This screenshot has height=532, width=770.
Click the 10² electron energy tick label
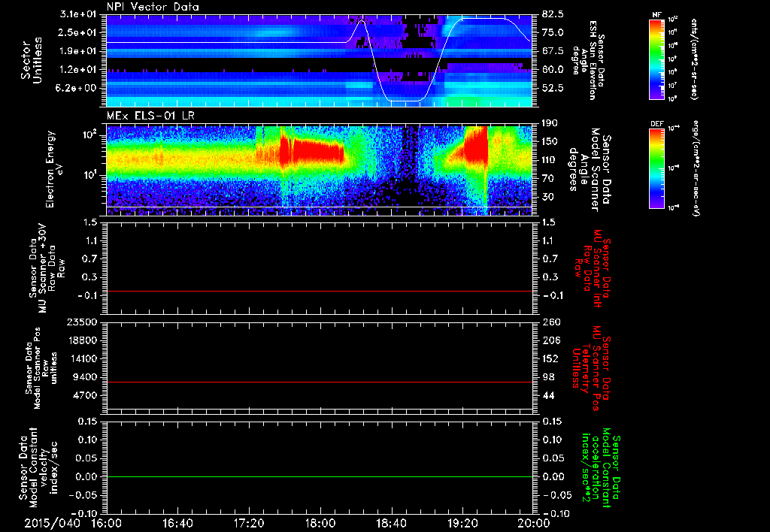point(89,135)
